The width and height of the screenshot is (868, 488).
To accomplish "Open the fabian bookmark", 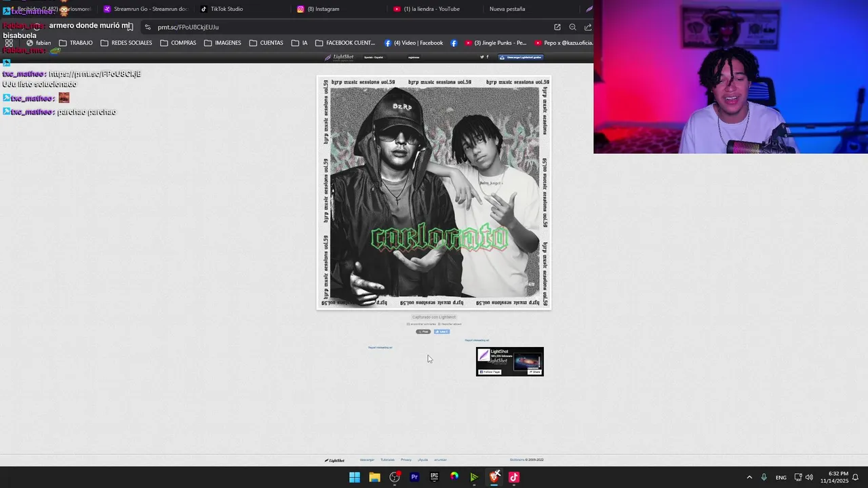I will (x=39, y=43).
